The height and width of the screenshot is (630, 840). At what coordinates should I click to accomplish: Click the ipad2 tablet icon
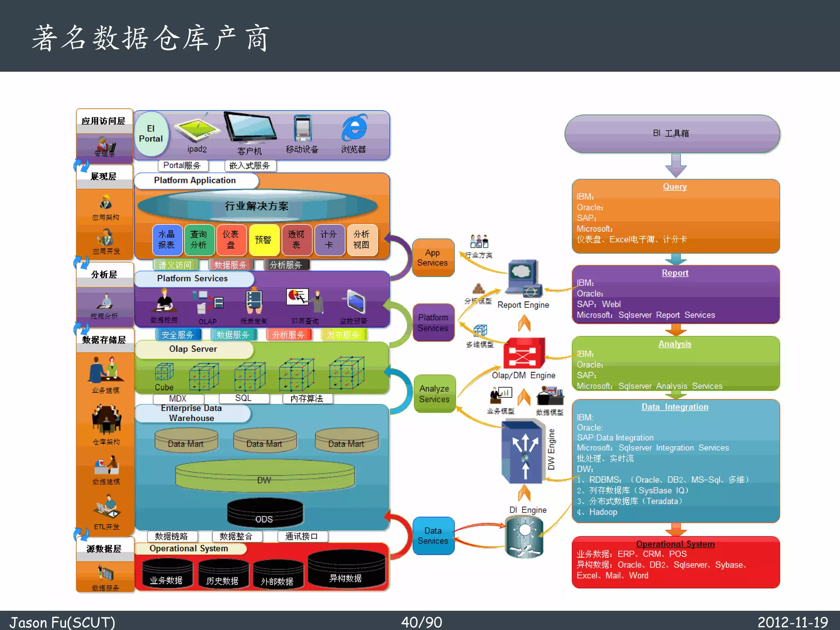[x=197, y=130]
